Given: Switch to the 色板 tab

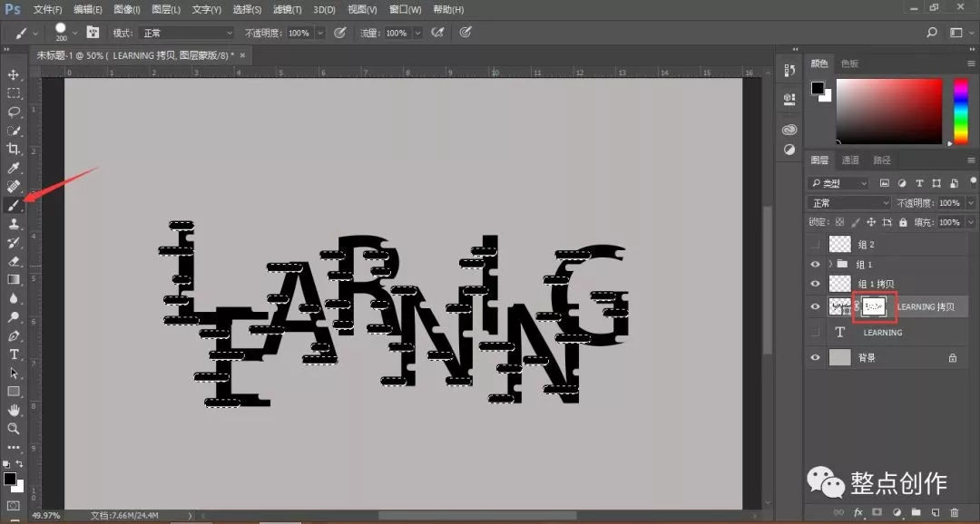Looking at the screenshot, I should (849, 63).
